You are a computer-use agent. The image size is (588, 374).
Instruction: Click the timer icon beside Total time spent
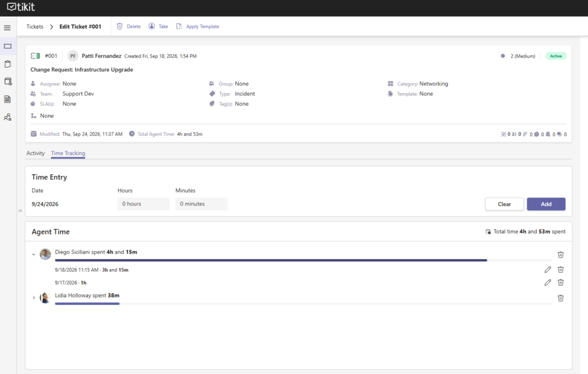pos(488,232)
